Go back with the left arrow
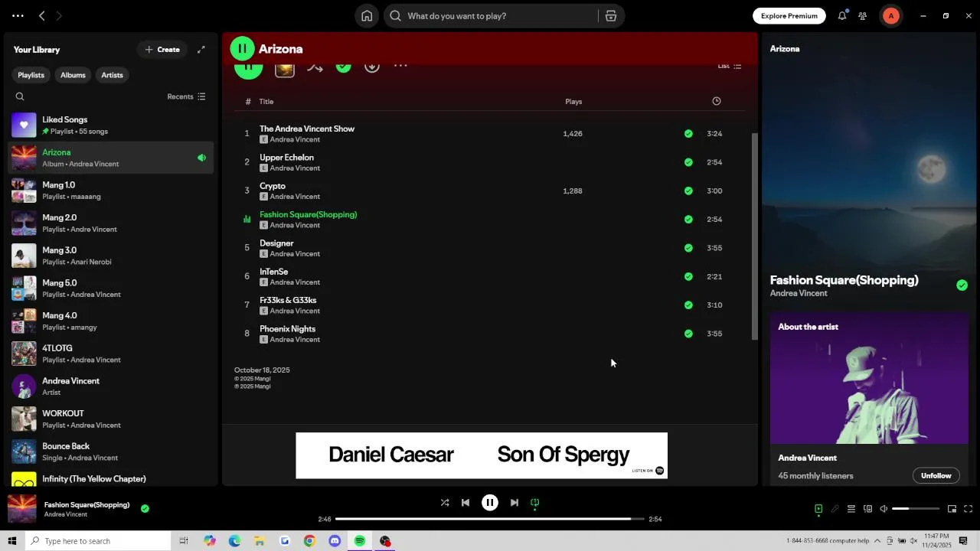This screenshot has width=980, height=551. click(42, 15)
